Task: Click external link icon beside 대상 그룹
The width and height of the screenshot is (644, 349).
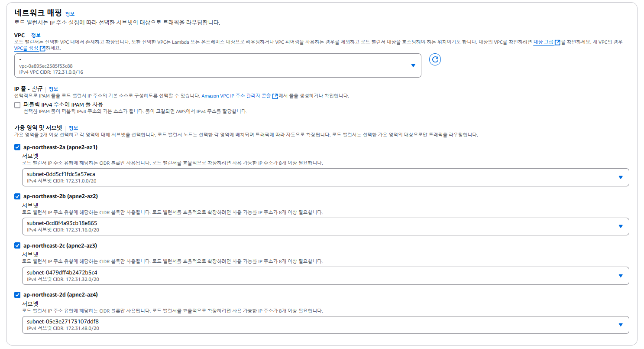Action: [558, 42]
